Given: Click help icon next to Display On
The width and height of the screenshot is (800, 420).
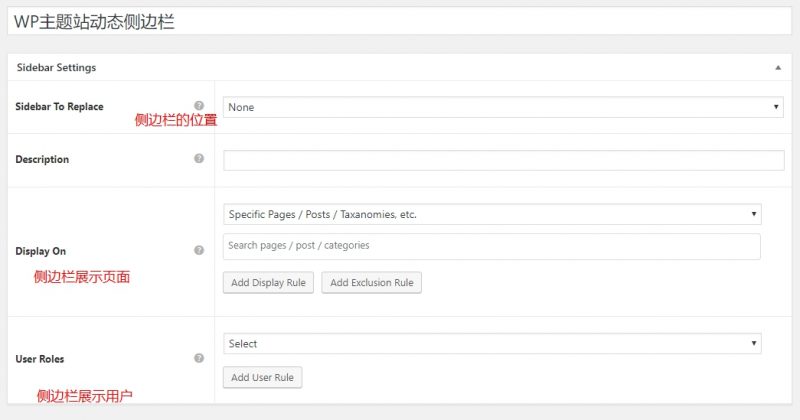Looking at the screenshot, I should pos(199,250).
